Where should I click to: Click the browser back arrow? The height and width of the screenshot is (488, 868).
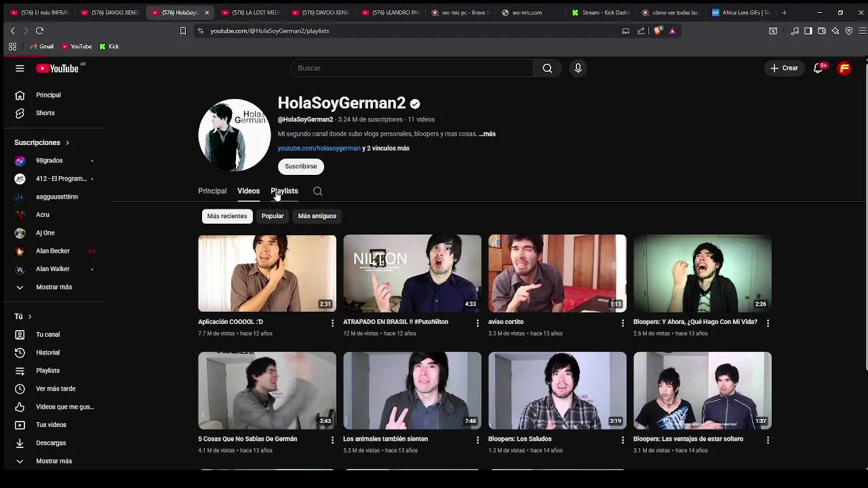12,30
